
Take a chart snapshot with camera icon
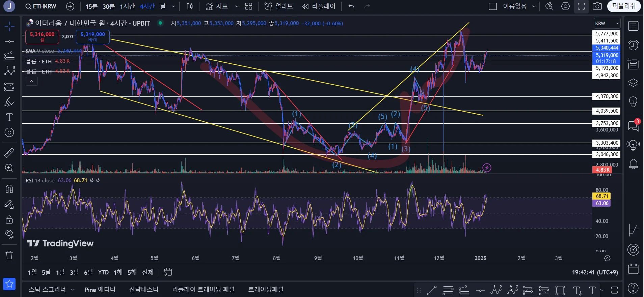[597, 6]
